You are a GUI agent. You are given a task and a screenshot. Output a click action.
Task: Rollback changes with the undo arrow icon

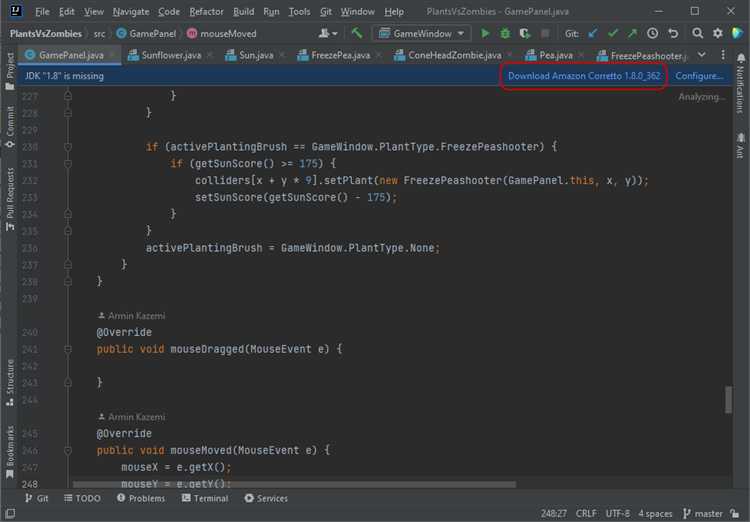(x=673, y=33)
